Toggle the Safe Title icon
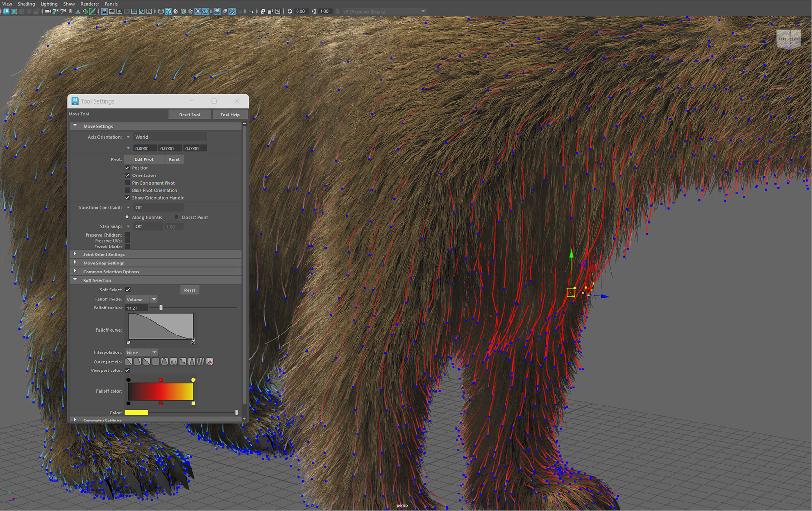The image size is (812, 511). (x=149, y=11)
